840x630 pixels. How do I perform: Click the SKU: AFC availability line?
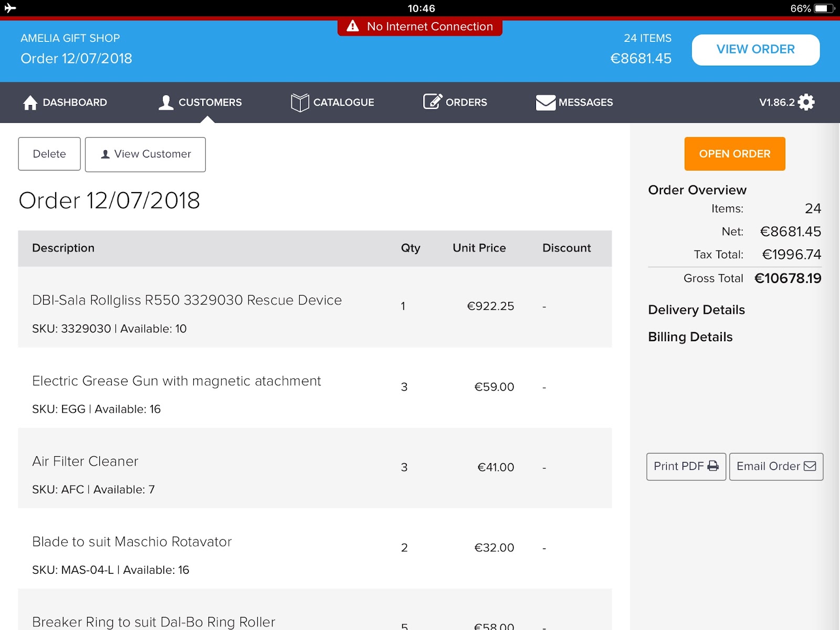coord(93,489)
